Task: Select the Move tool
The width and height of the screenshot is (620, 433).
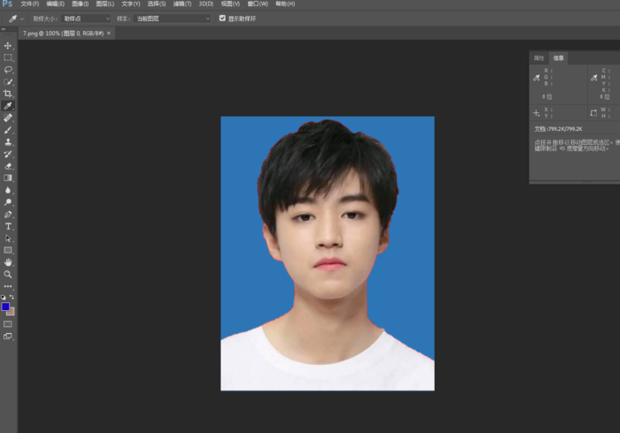Action: click(8, 46)
